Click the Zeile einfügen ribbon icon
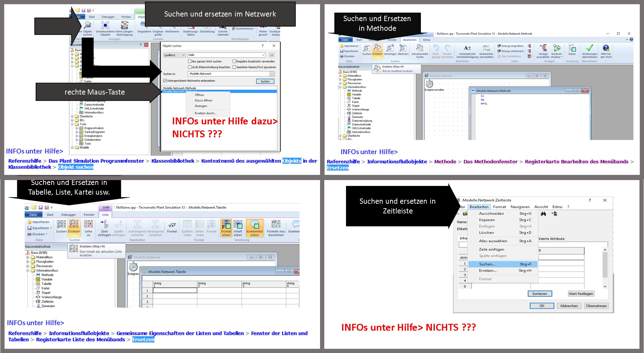This screenshot has width=644, height=353. pyautogui.click(x=104, y=228)
